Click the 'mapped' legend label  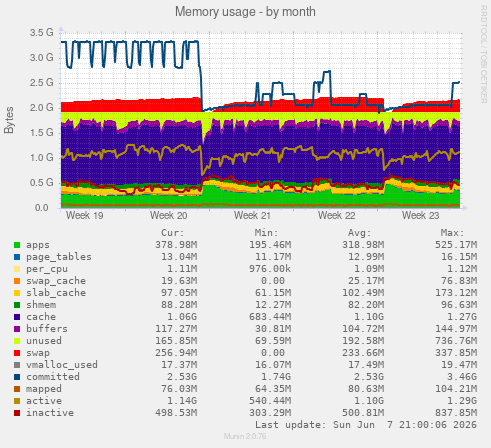click(44, 389)
